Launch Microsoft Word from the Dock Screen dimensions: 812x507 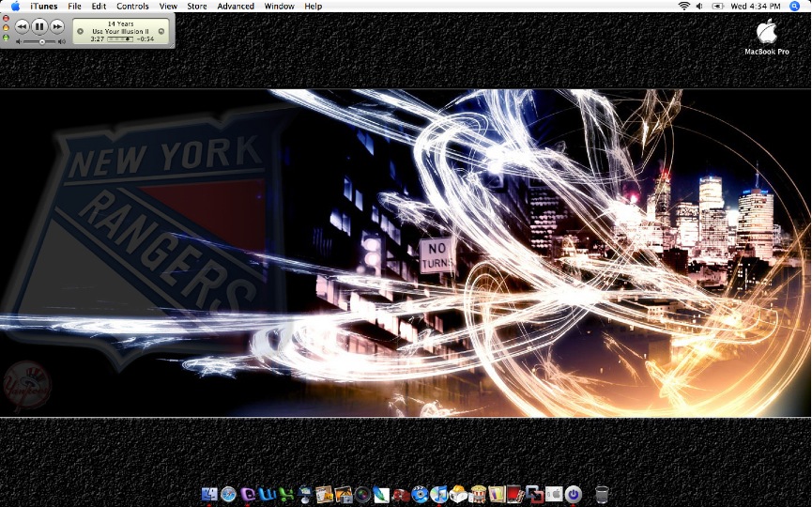[x=268, y=494]
